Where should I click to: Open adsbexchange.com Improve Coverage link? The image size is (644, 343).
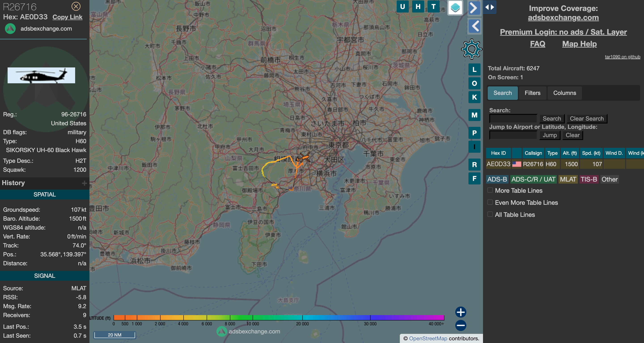[x=563, y=17]
